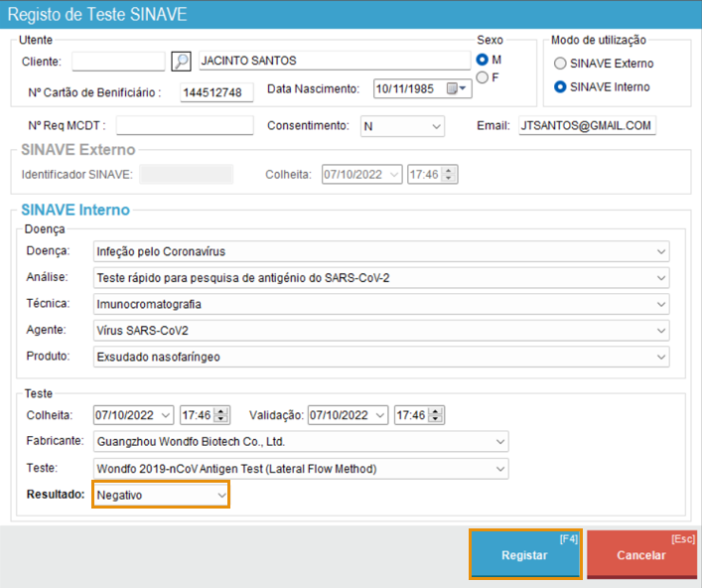Open the Doença dropdown list

pyautogui.click(x=661, y=250)
